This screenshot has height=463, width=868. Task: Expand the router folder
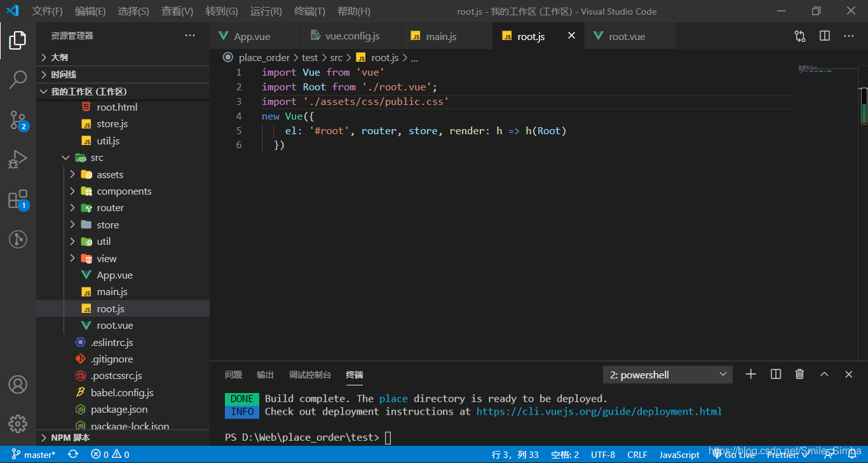point(123,208)
